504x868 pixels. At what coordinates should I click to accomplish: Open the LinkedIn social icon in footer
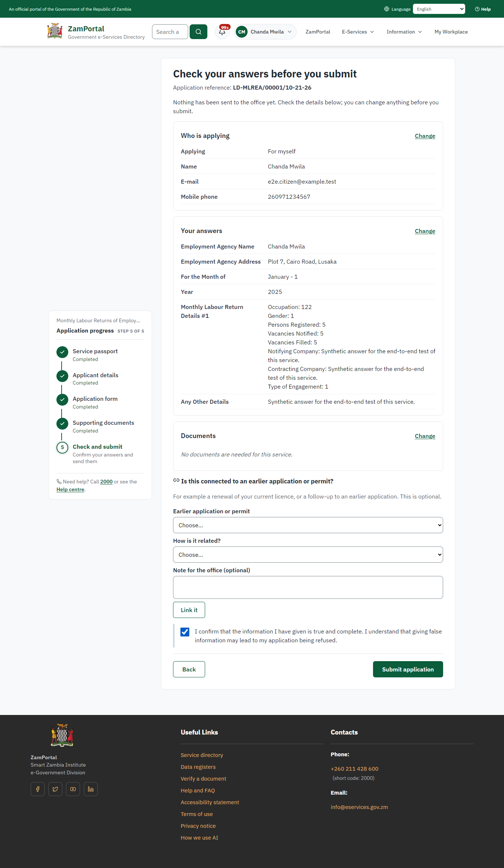tap(91, 789)
